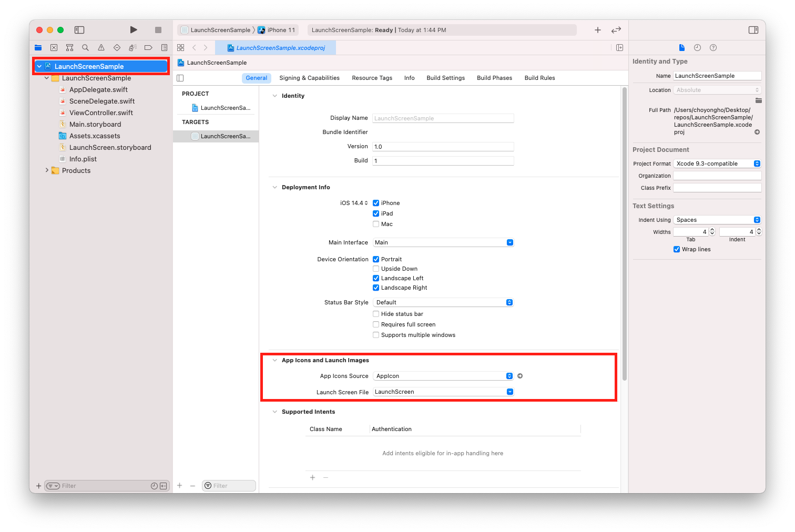The height and width of the screenshot is (532, 795).
Task: Open the Find navigator magnifier
Action: point(85,47)
